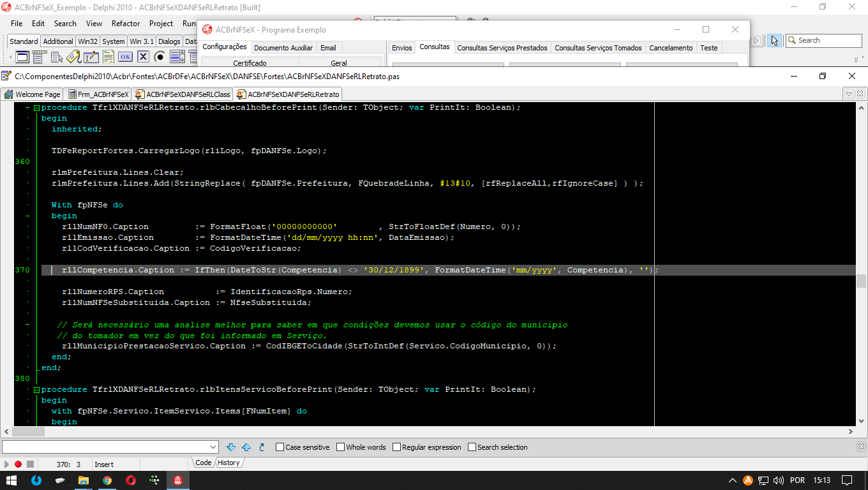Open the Refactor menu
The height and width of the screenshot is (490, 868).
(126, 24)
